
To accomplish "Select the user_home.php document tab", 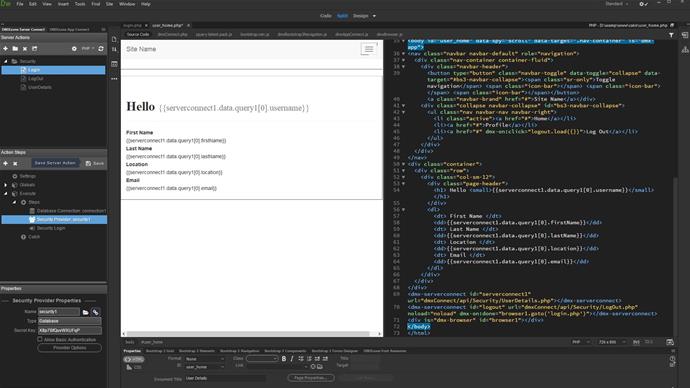I will (168, 26).
